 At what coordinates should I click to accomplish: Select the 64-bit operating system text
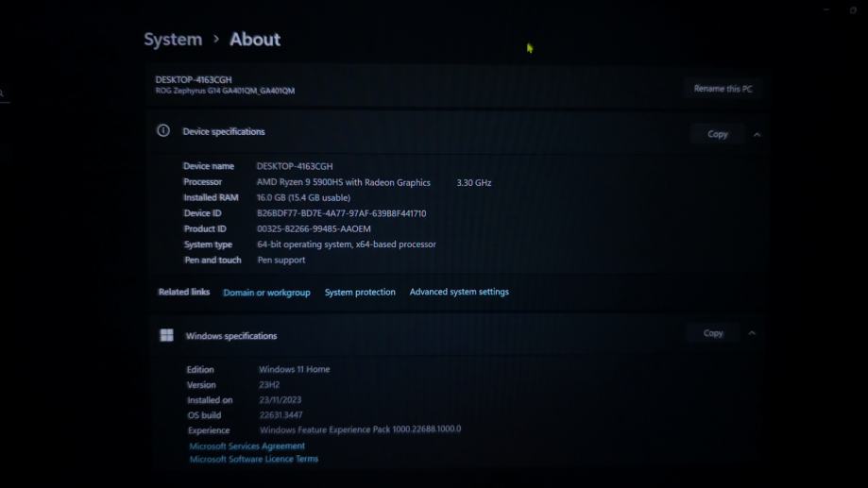(x=347, y=244)
